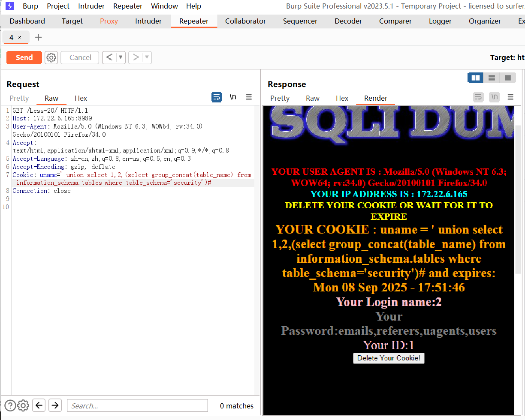Open the Window menu
The image size is (525, 420).
point(165,6)
